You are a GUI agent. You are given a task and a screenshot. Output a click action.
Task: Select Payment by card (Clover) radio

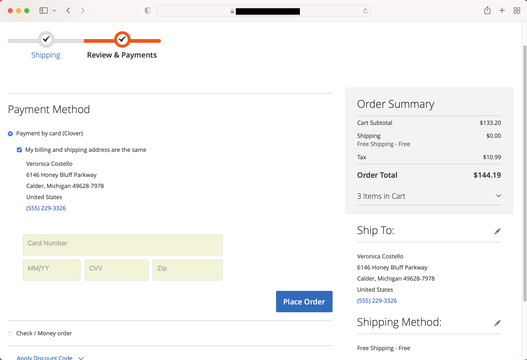point(10,134)
